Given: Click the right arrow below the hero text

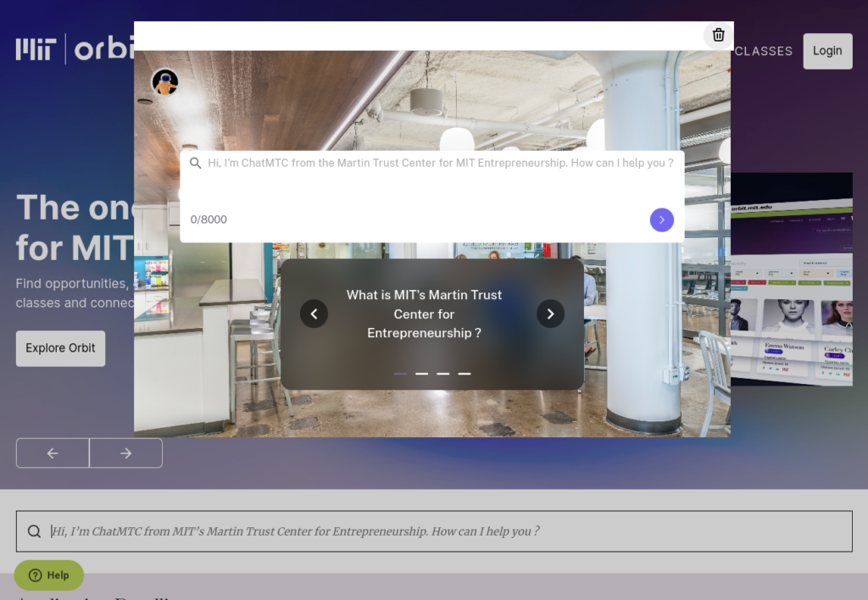Looking at the screenshot, I should pos(125,453).
